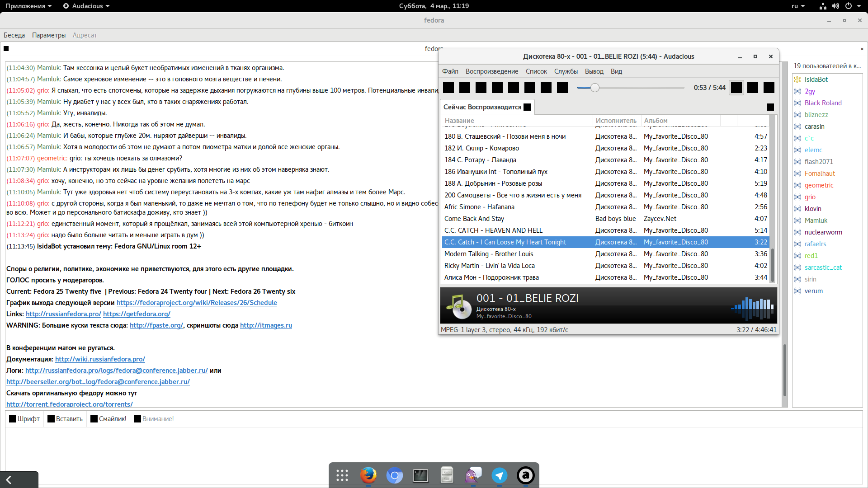
Task: Click the Play/Pause button in Audacious
Action: click(x=514, y=88)
